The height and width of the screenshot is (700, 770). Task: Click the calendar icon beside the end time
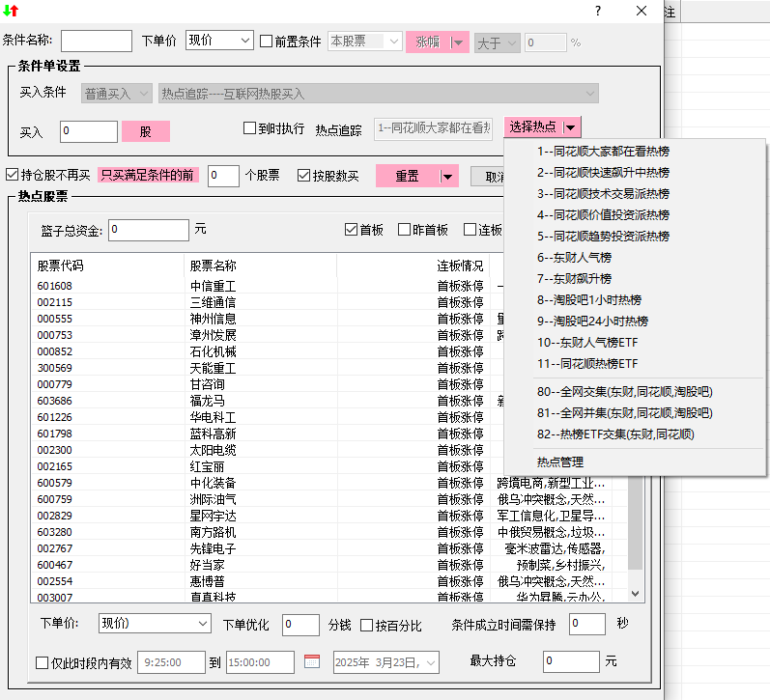[312, 662]
